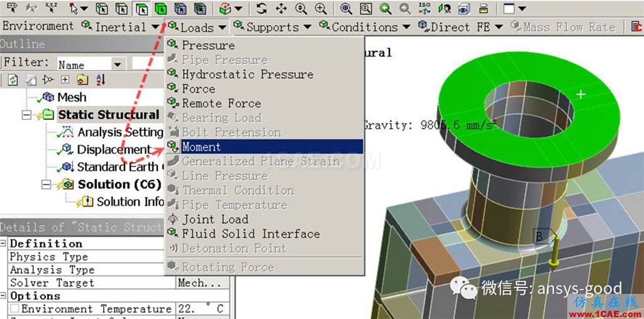Sort tree alphabetically with A-Z icon
Screen dimensions: 644x319
(x=100, y=80)
